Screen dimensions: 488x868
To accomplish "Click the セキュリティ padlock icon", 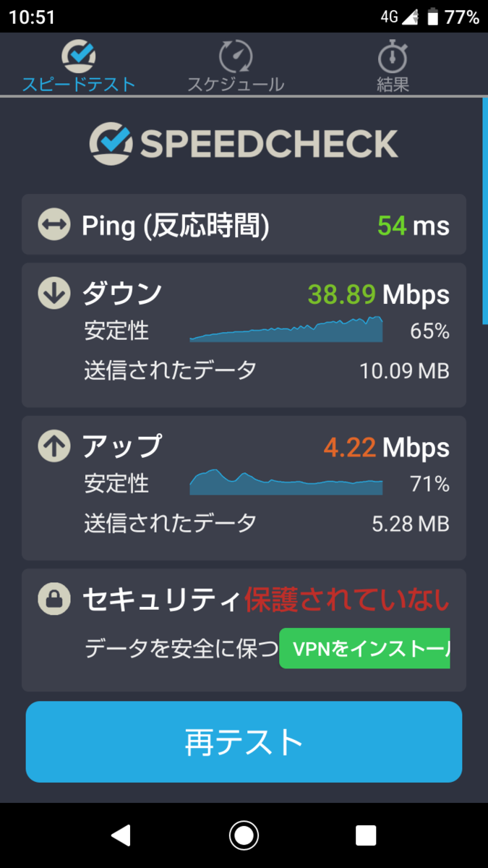I will click(x=53, y=599).
